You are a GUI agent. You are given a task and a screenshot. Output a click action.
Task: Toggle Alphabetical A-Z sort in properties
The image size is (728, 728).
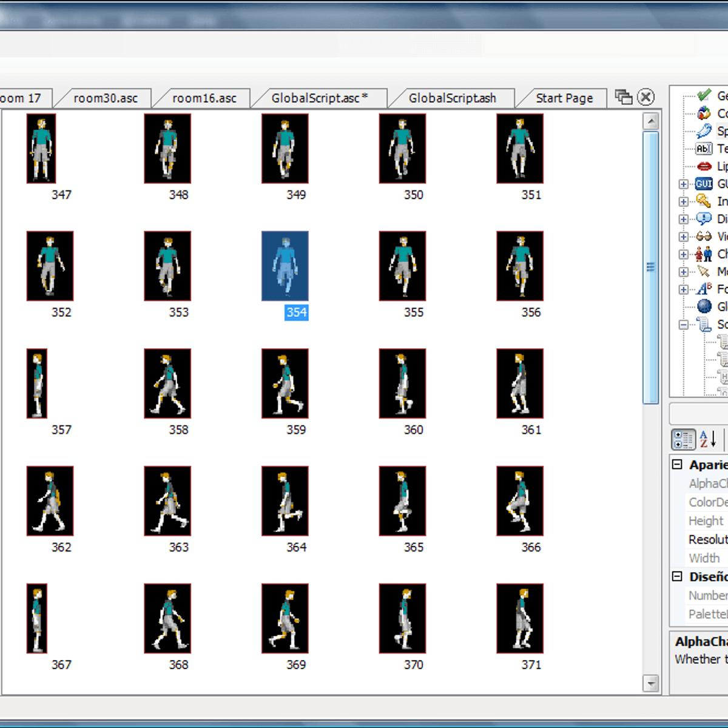click(707, 439)
